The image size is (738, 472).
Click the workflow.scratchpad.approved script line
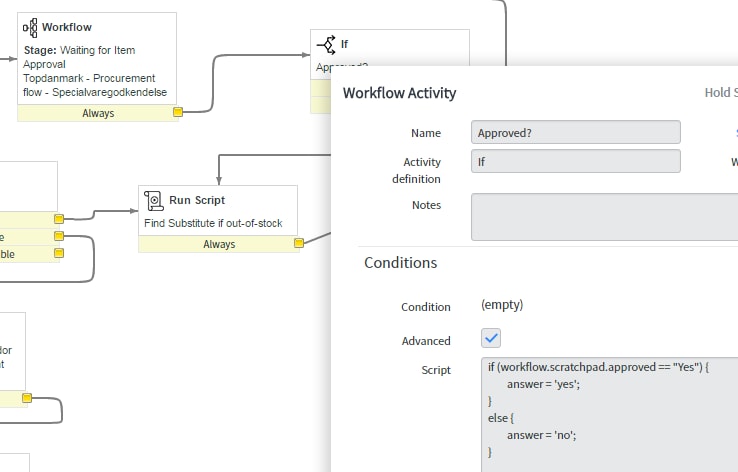(x=598, y=367)
